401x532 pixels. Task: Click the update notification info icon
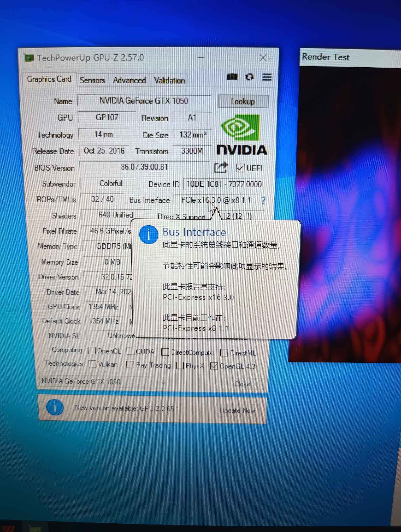[x=55, y=407]
